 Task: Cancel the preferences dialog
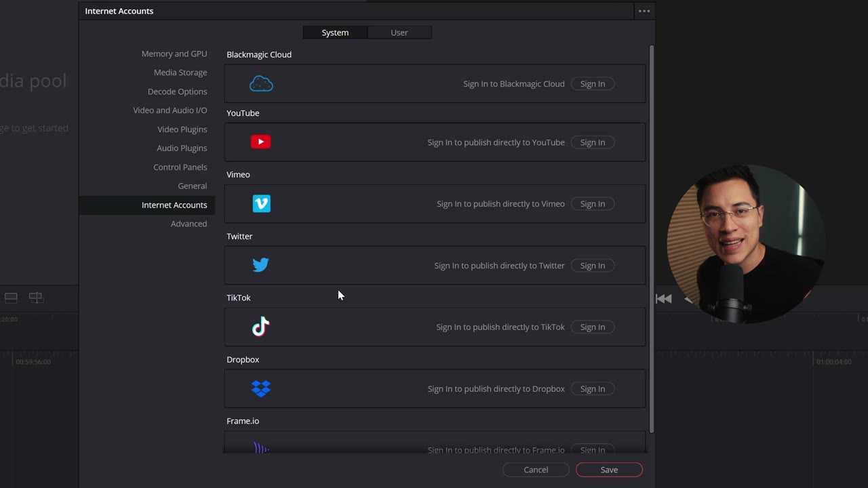click(536, 470)
